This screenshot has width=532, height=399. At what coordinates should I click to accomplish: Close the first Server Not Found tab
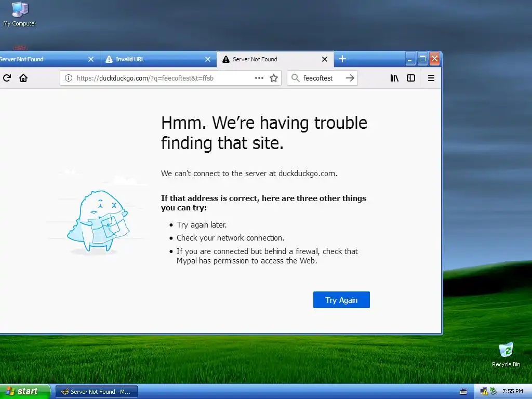pos(91,59)
